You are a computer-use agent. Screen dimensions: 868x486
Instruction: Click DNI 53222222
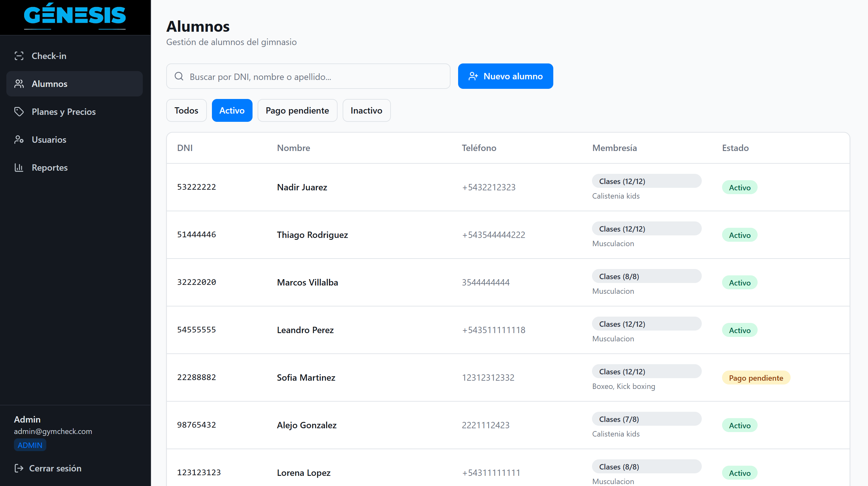pyautogui.click(x=196, y=187)
